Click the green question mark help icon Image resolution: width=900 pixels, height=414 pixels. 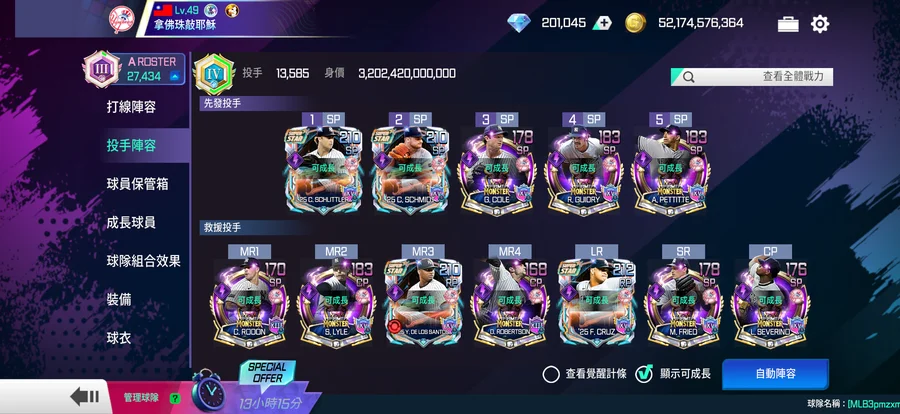click(x=175, y=397)
